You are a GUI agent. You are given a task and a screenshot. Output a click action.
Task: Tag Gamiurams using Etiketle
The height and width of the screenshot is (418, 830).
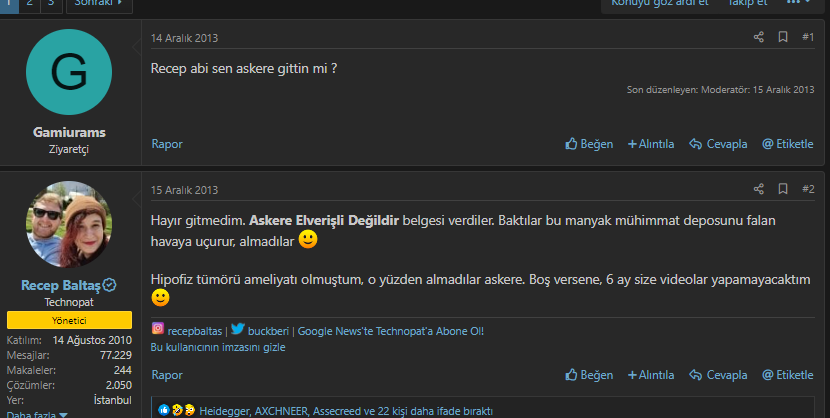pyautogui.click(x=788, y=144)
